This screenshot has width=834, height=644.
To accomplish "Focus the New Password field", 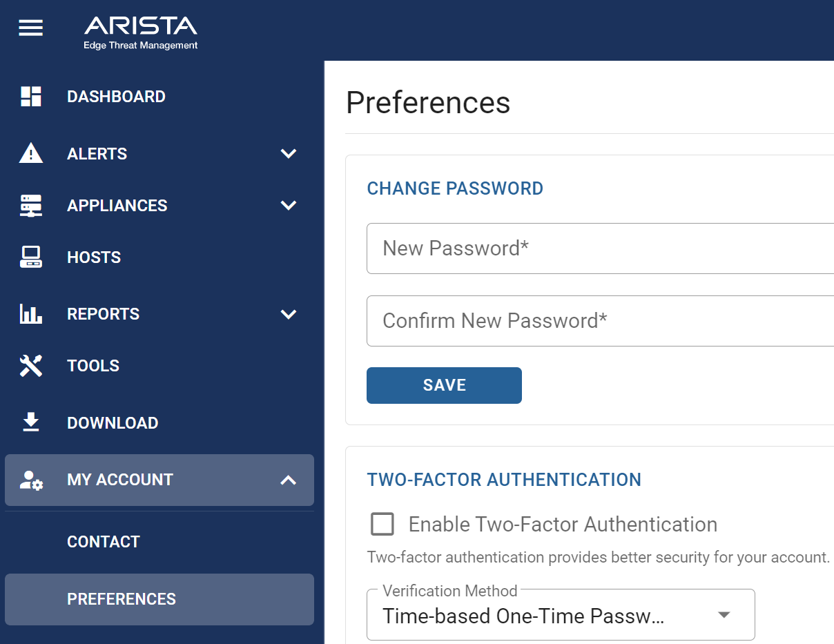I will click(x=600, y=248).
